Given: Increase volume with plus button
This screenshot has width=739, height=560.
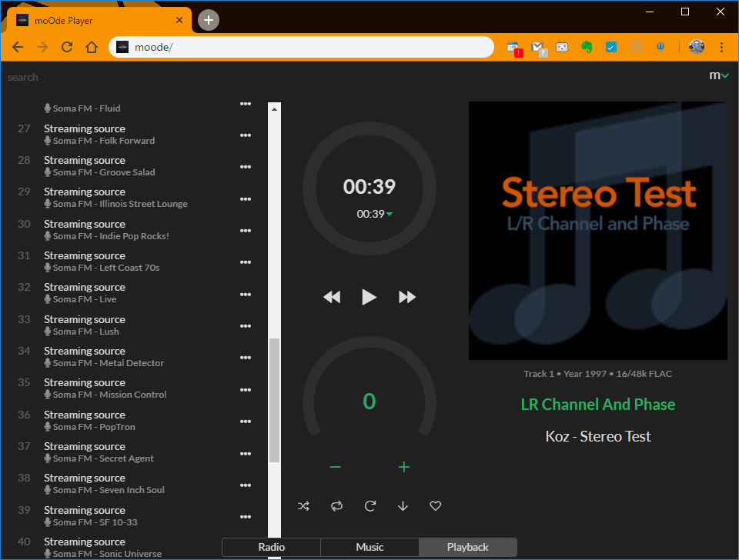Looking at the screenshot, I should (404, 467).
